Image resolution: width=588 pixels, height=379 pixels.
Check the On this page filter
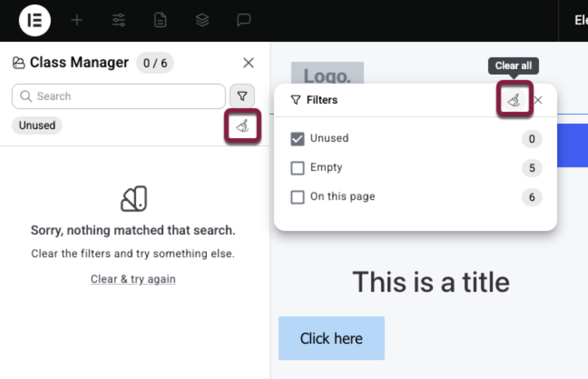pos(297,197)
